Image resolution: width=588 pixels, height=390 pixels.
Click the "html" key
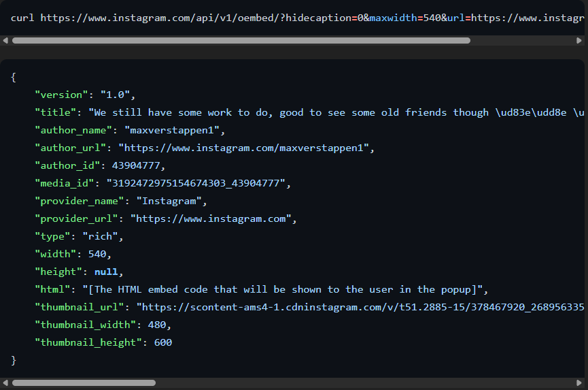(52, 289)
